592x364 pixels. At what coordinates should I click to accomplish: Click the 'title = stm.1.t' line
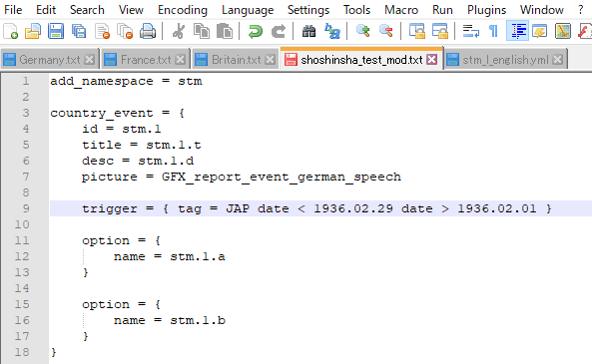(x=142, y=145)
